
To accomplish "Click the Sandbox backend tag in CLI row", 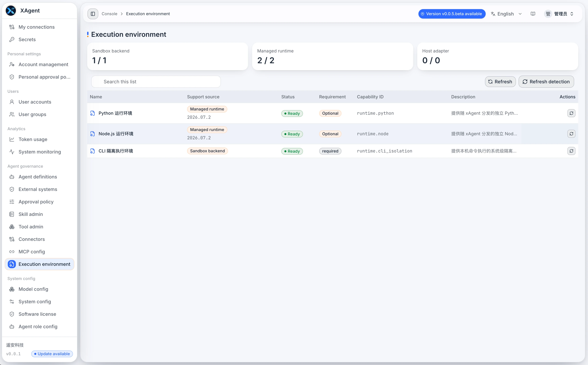I will coord(207,151).
